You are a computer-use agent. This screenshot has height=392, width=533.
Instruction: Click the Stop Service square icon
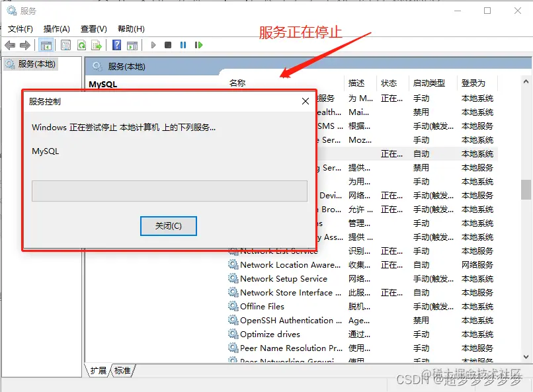tap(168, 45)
